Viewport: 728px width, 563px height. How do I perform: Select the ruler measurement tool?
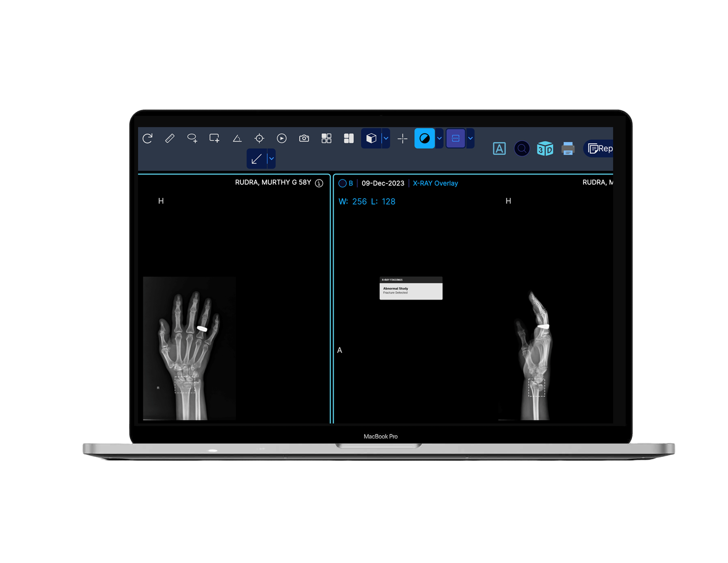click(170, 138)
